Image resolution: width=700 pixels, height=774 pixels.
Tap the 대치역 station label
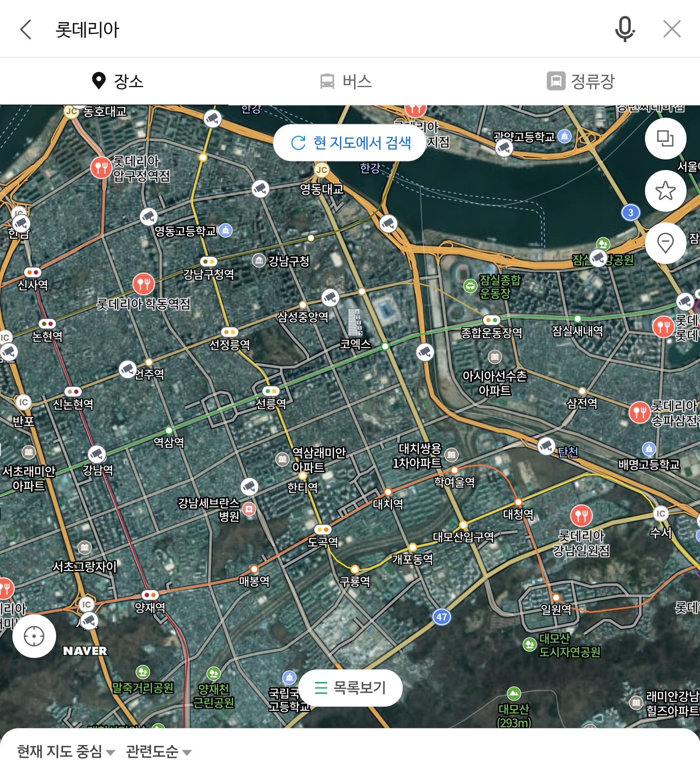point(388,504)
